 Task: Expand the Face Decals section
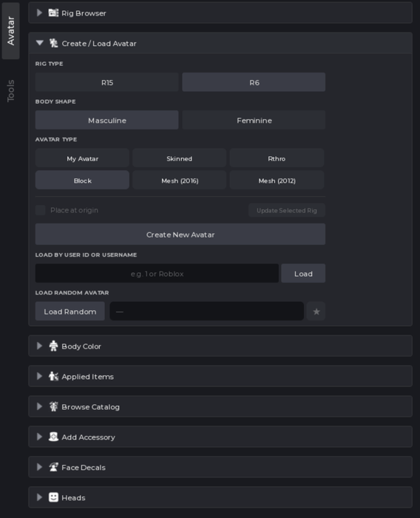40,467
